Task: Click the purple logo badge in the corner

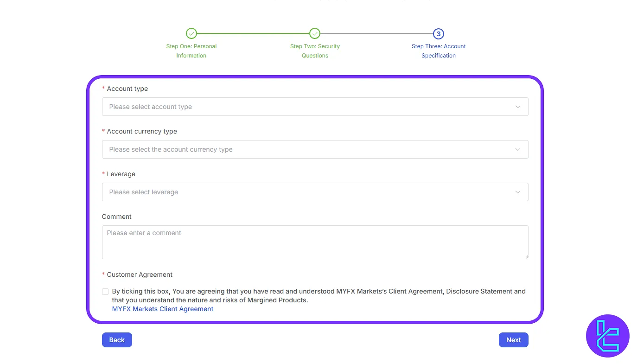Action: pos(607,336)
